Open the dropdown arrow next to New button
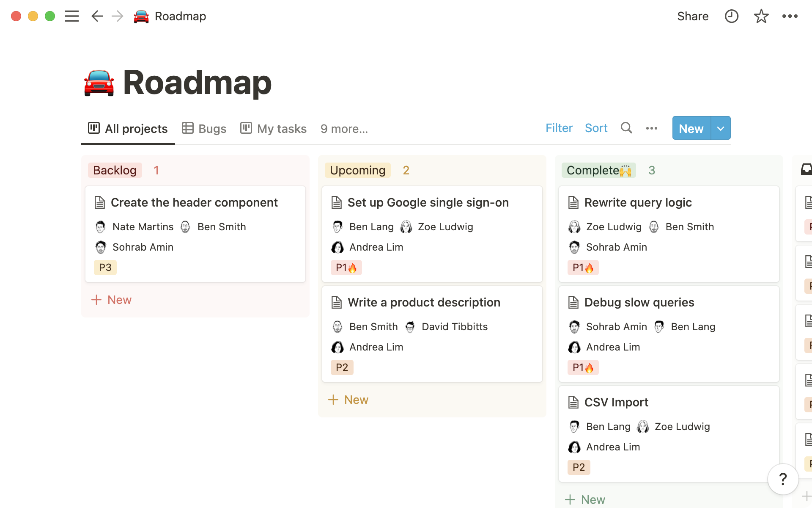Image resolution: width=812 pixels, height=508 pixels. [x=720, y=128]
